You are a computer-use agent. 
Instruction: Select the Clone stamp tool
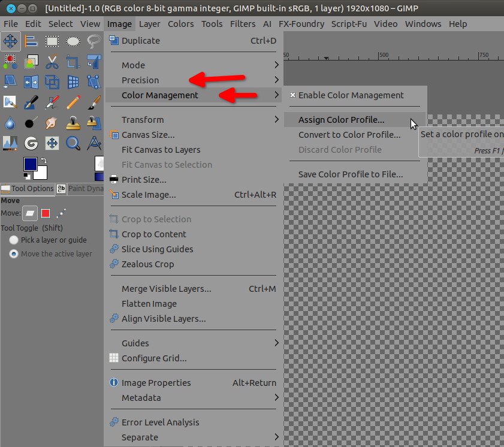coord(73,123)
